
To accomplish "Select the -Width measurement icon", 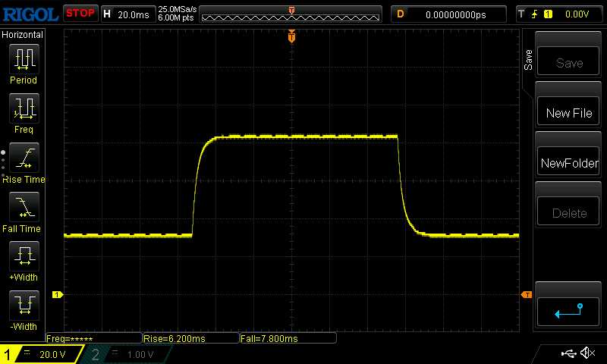I will pyautogui.click(x=24, y=305).
